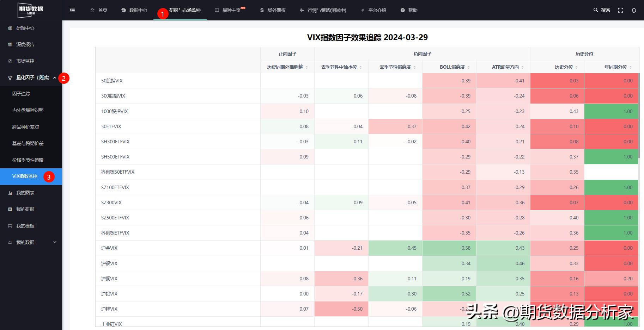
Task: Click the 因子追踪 sidebar entry
Action: coord(22,94)
